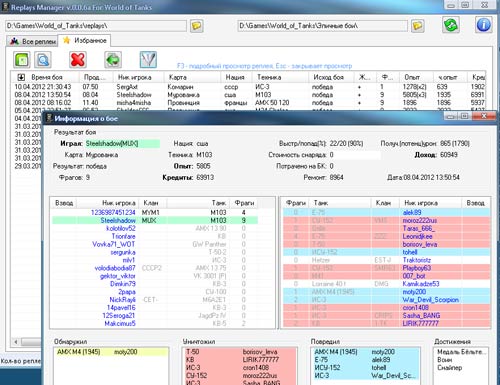
Task: Select ally player kolobkov52
Action: coord(155,228)
